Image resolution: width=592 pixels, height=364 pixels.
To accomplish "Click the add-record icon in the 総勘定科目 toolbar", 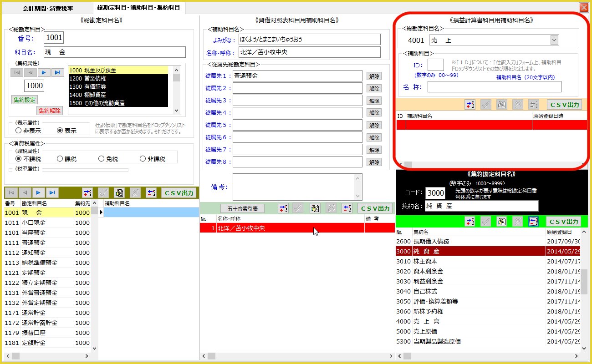I will (87, 192).
